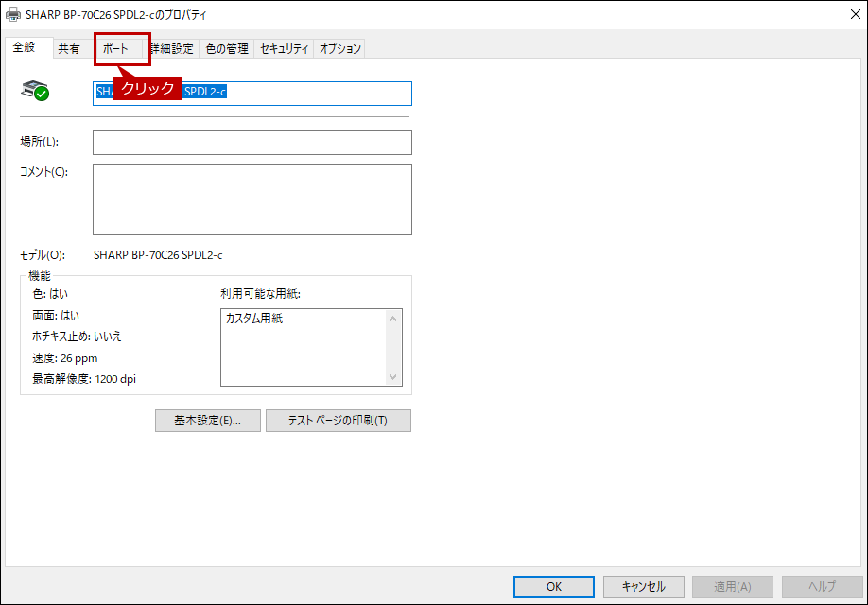
Task: Click the printer name text field
Action: [312, 93]
